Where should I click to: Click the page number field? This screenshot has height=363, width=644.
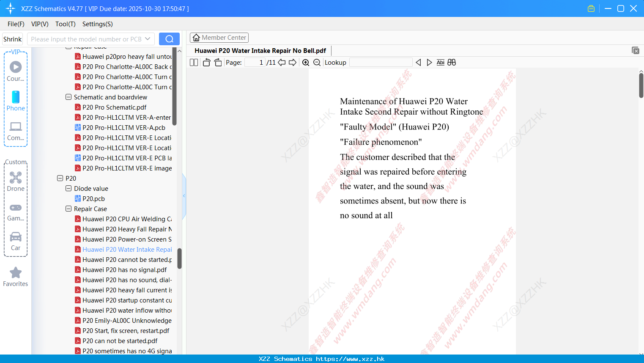pos(255,63)
